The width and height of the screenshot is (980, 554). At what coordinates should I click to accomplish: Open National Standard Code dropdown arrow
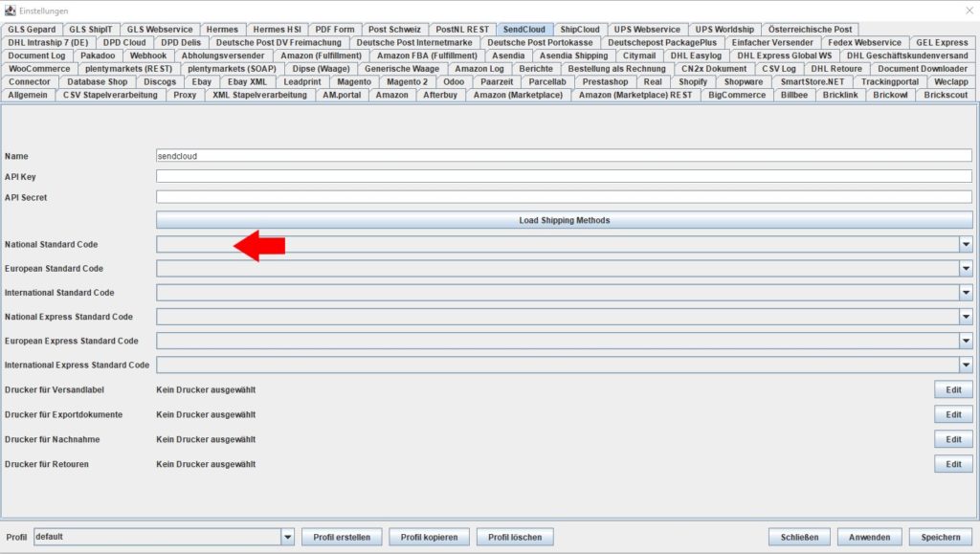click(x=966, y=245)
